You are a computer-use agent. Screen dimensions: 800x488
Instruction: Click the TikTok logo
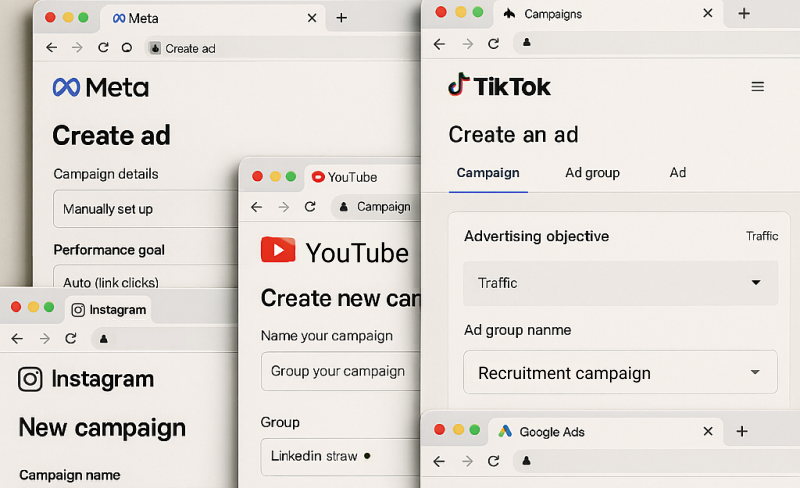[x=499, y=86]
